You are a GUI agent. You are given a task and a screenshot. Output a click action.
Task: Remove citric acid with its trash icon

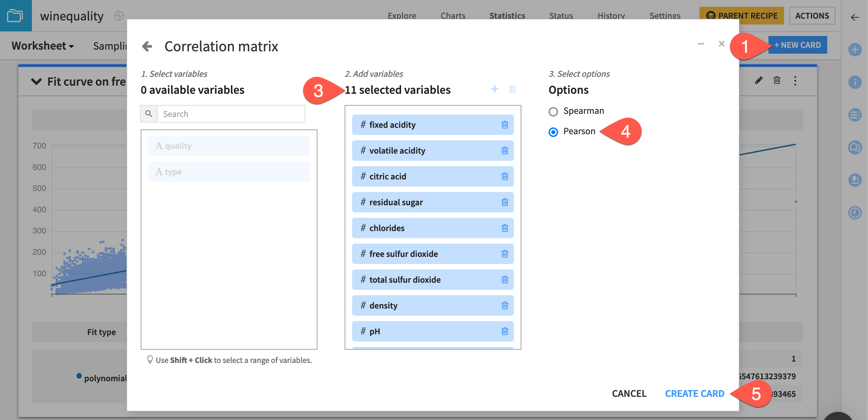[505, 176]
